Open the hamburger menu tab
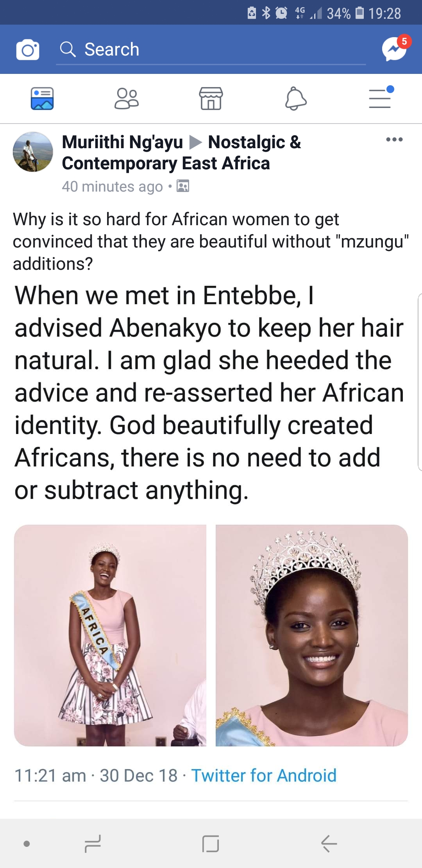422x868 pixels. (381, 98)
